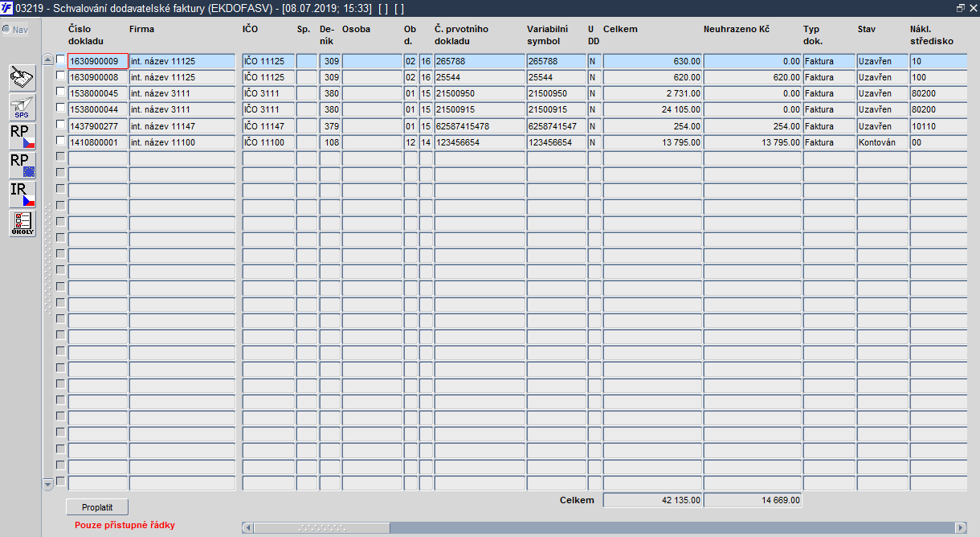This screenshot has width=980, height=537.
Task: Open the SPS paper plane icon
Action: pos(22,108)
